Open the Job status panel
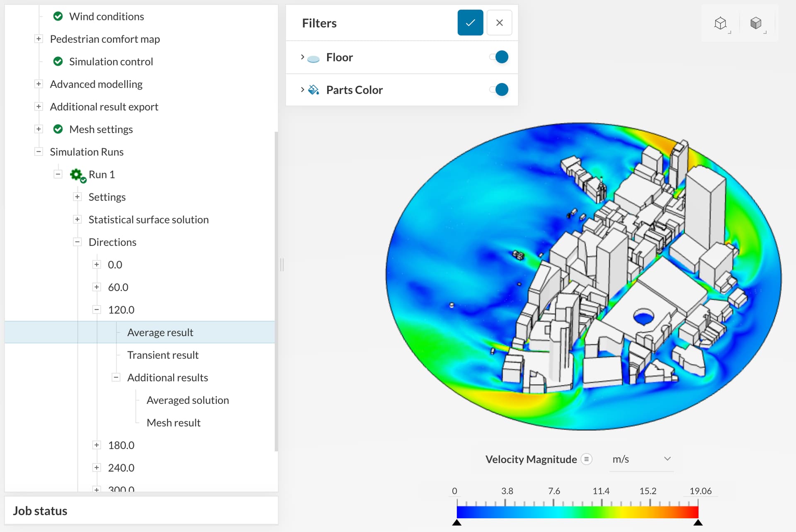Screen dimensions: 796x532 (40, 511)
